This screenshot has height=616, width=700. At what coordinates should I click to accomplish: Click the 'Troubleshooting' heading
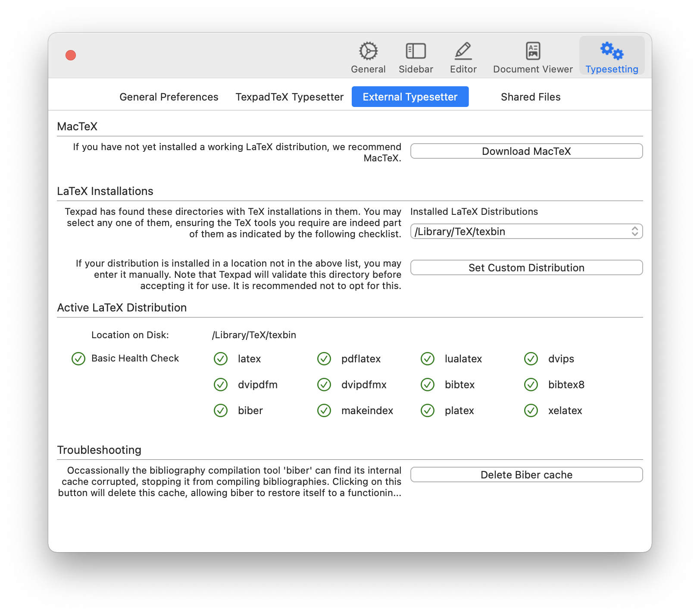tap(99, 450)
